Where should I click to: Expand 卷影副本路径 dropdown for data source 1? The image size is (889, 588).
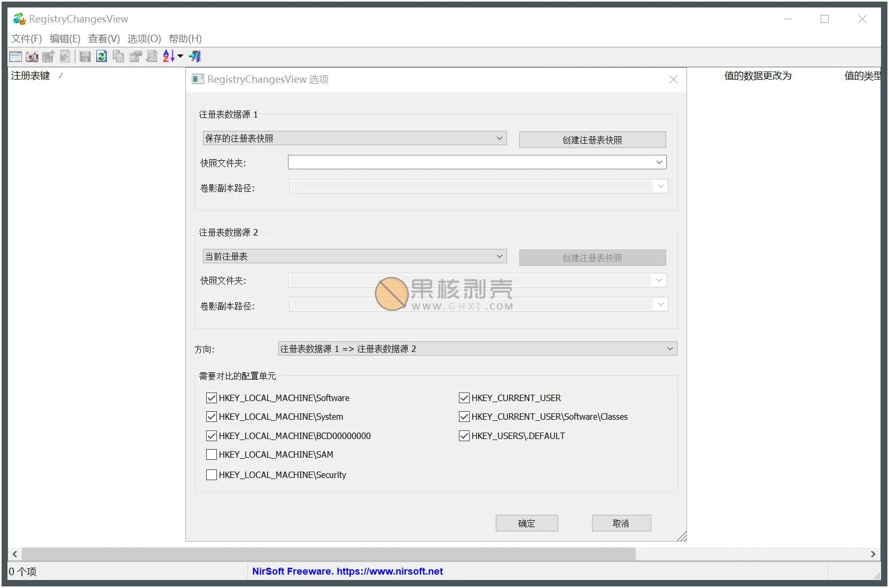click(661, 186)
